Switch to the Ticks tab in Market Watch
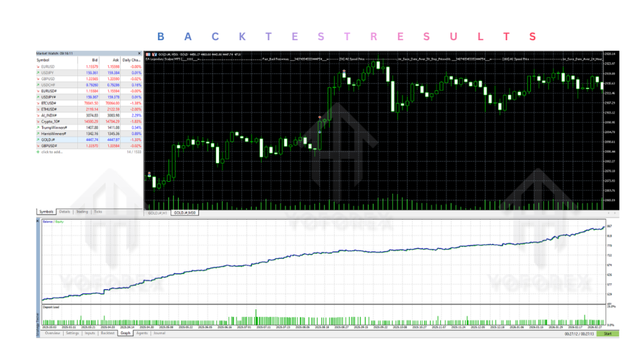The width and height of the screenshot is (644, 362). (x=98, y=211)
